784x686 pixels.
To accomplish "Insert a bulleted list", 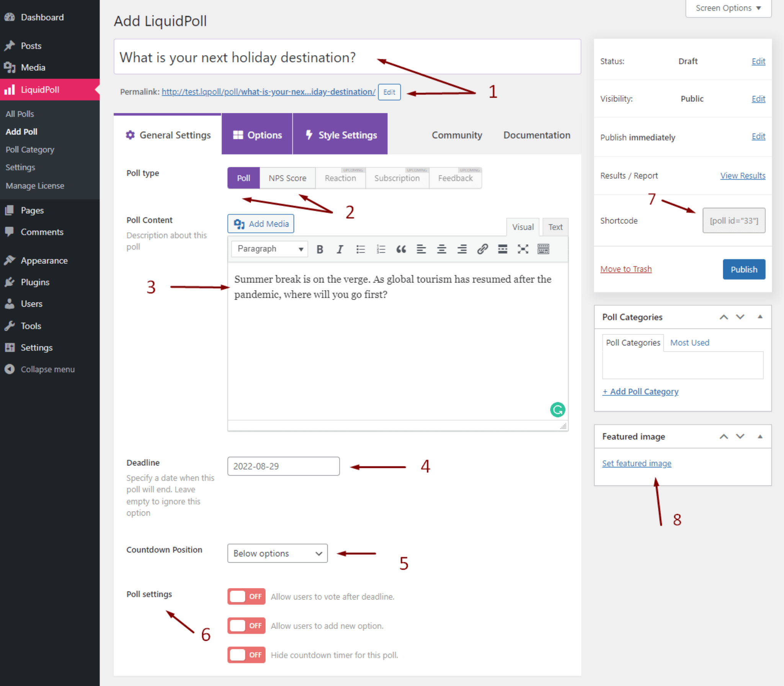I will point(360,249).
